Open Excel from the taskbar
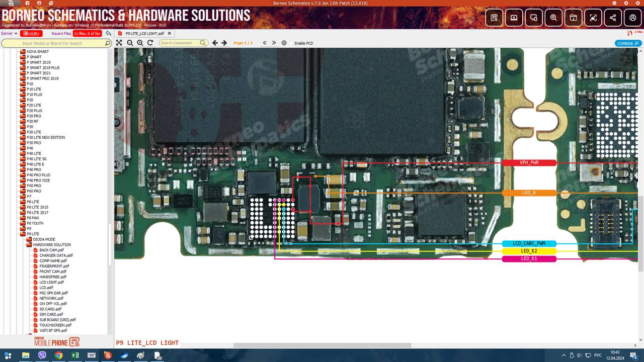 coord(75,355)
